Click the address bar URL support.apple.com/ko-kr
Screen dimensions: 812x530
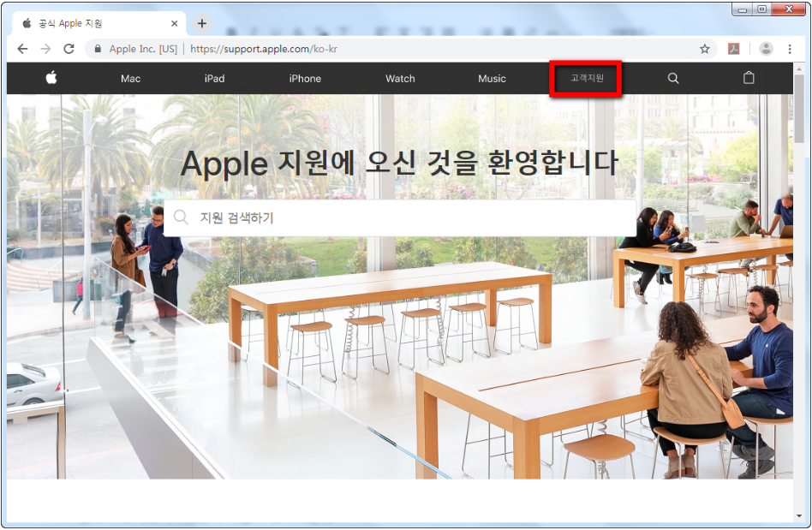click(264, 49)
